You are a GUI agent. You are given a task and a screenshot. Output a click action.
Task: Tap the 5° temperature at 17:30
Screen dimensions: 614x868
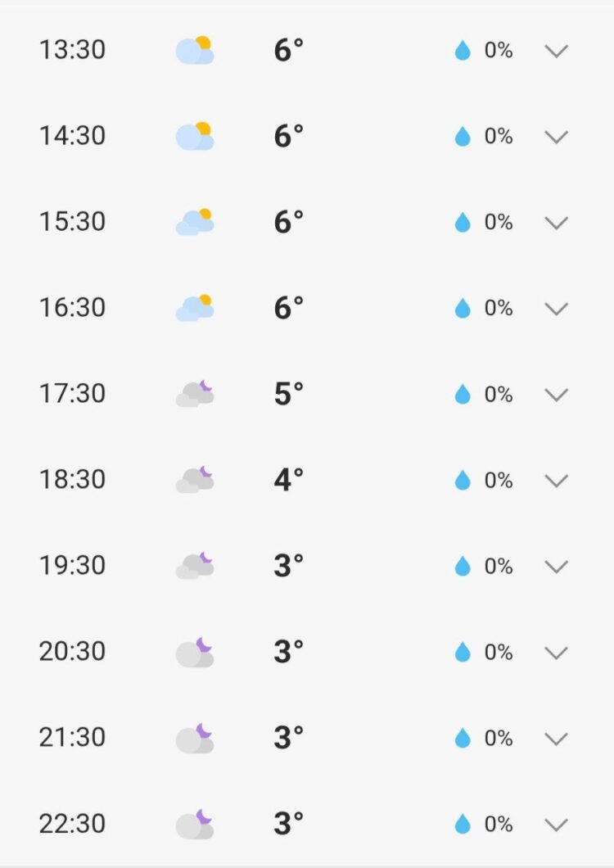point(288,394)
